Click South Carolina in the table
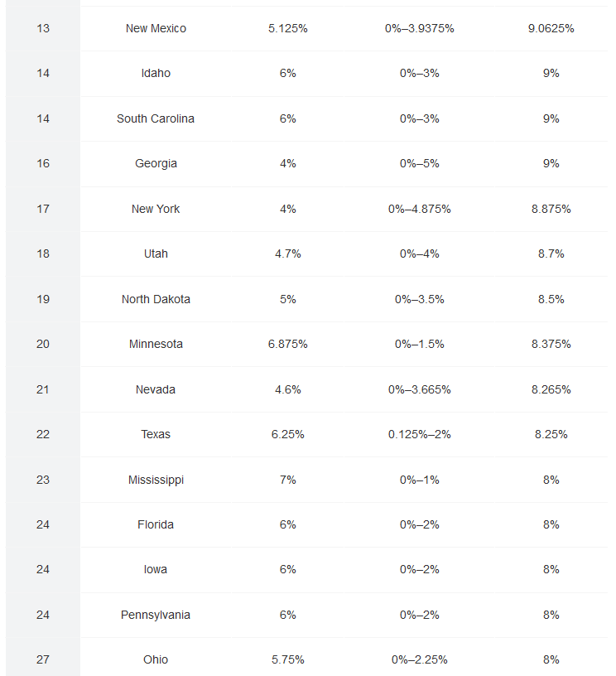Screen dimensions: 616x676 pos(156,118)
